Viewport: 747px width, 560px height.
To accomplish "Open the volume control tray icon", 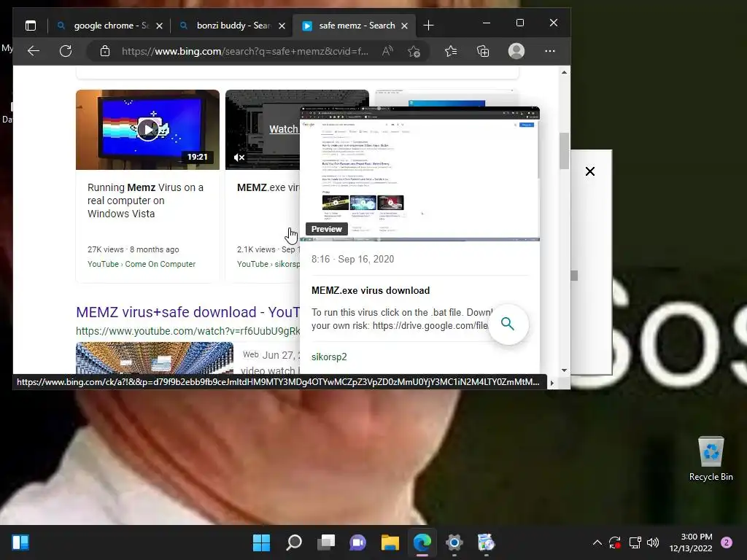I will 653,542.
